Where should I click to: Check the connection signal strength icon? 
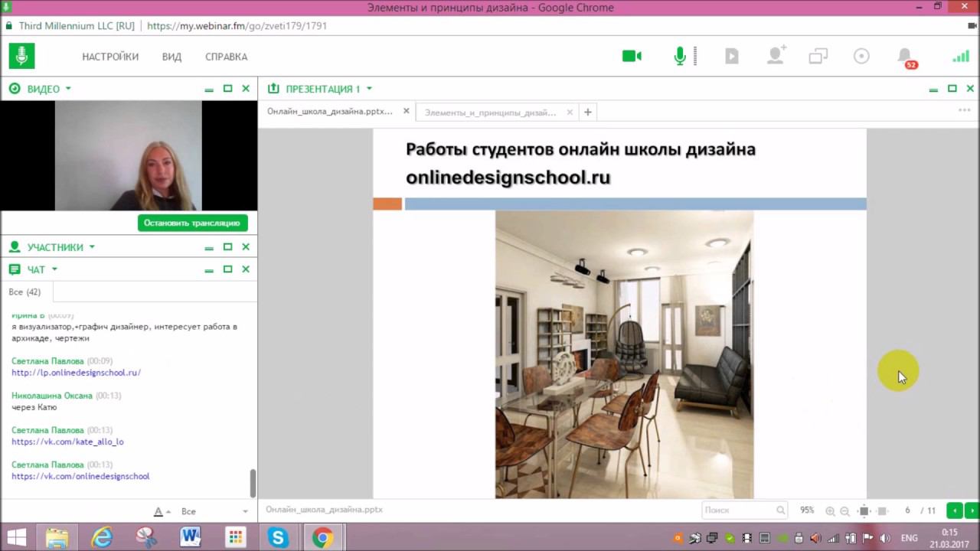pos(960,57)
